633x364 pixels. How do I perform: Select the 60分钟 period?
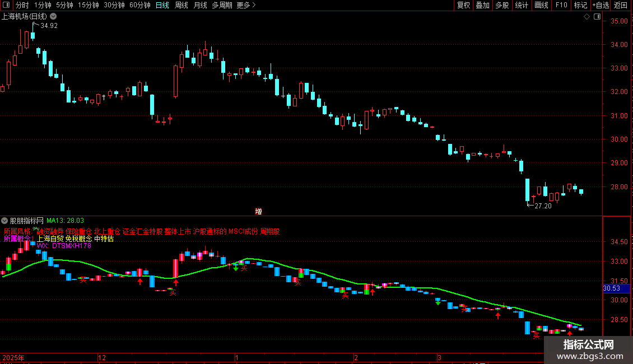[x=139, y=5]
